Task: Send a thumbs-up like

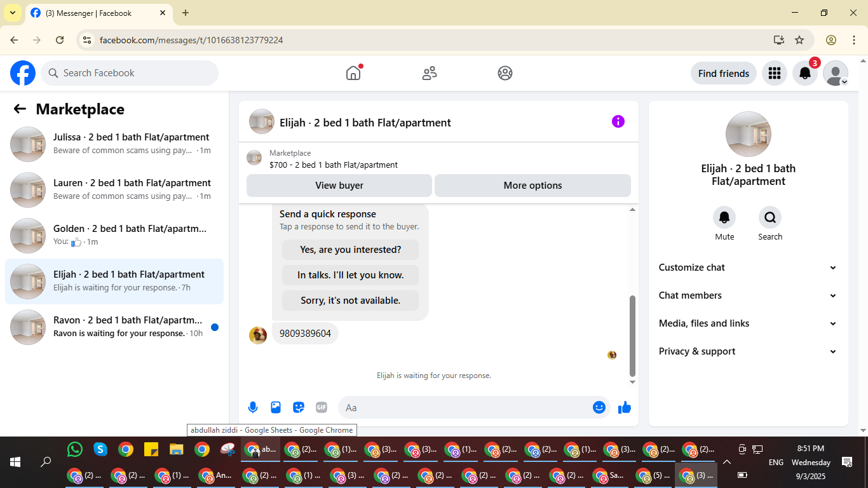Action: (625, 407)
